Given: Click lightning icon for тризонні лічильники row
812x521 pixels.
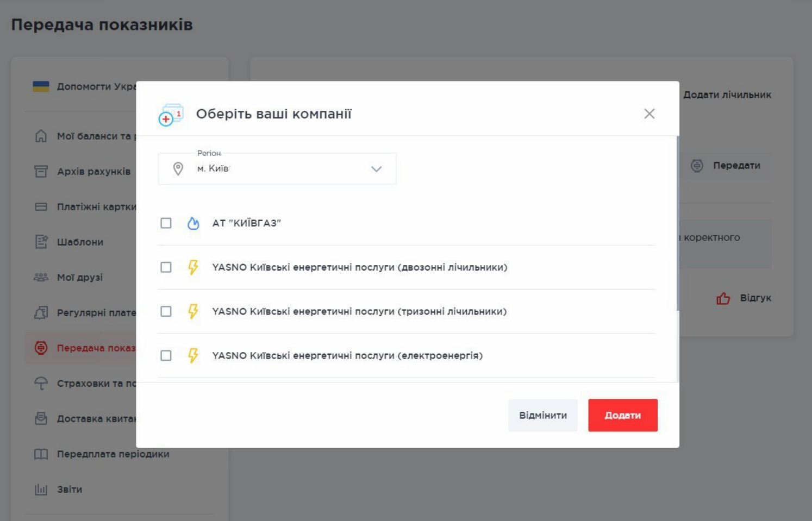Looking at the screenshot, I should coord(193,311).
